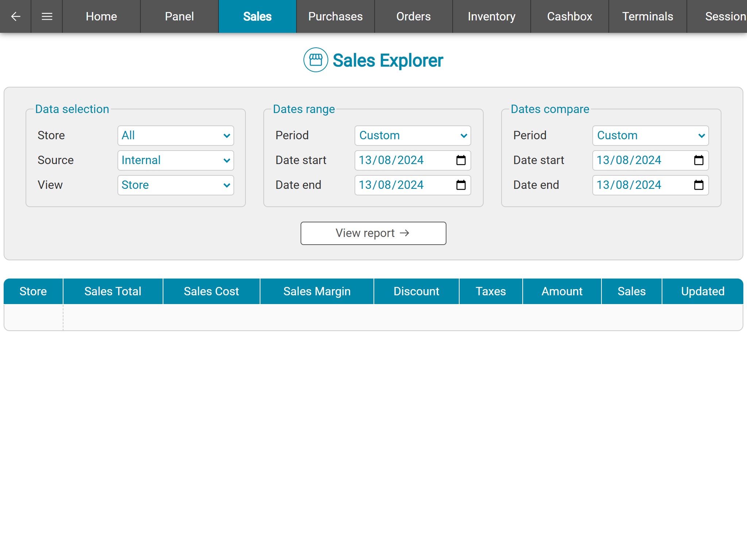Image resolution: width=747 pixels, height=560 pixels.
Task: Switch to the Inventory tab
Action: [x=492, y=16]
